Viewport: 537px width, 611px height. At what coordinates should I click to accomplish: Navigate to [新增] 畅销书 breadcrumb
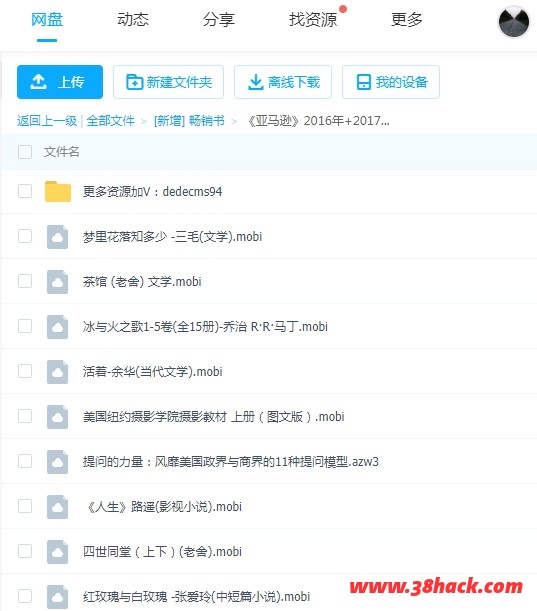(x=189, y=121)
